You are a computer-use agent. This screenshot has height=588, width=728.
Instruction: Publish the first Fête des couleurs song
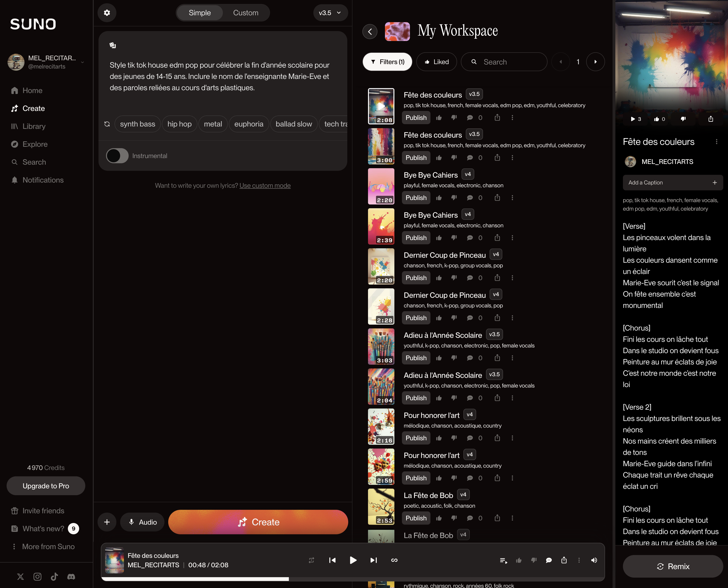click(416, 118)
